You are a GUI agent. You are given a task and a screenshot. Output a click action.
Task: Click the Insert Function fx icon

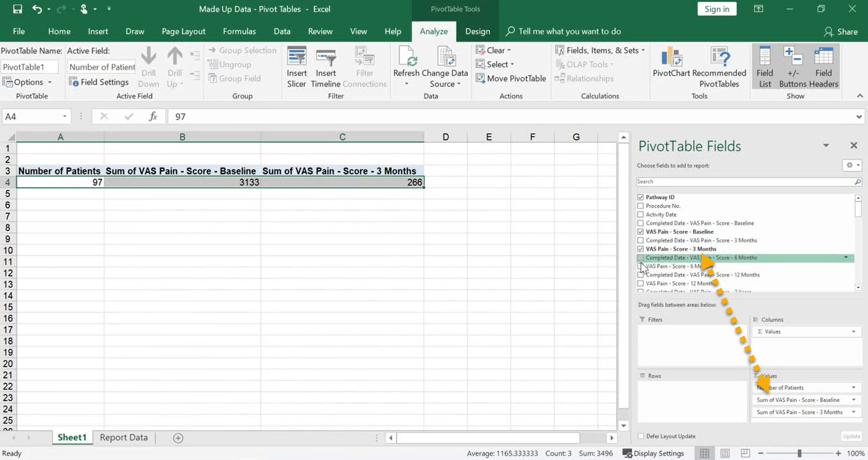153,116
